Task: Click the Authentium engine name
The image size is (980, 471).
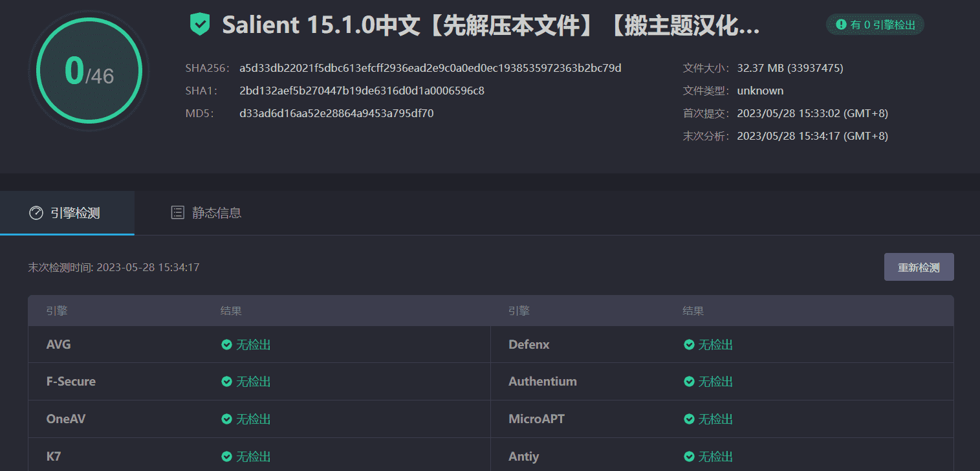Action: point(543,382)
